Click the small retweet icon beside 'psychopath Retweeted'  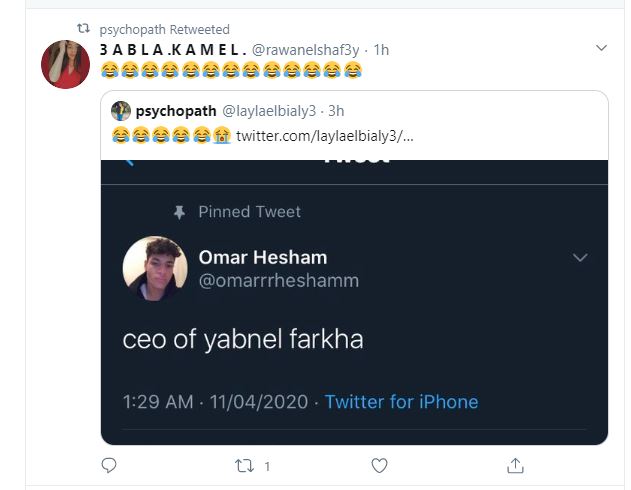tap(83, 29)
